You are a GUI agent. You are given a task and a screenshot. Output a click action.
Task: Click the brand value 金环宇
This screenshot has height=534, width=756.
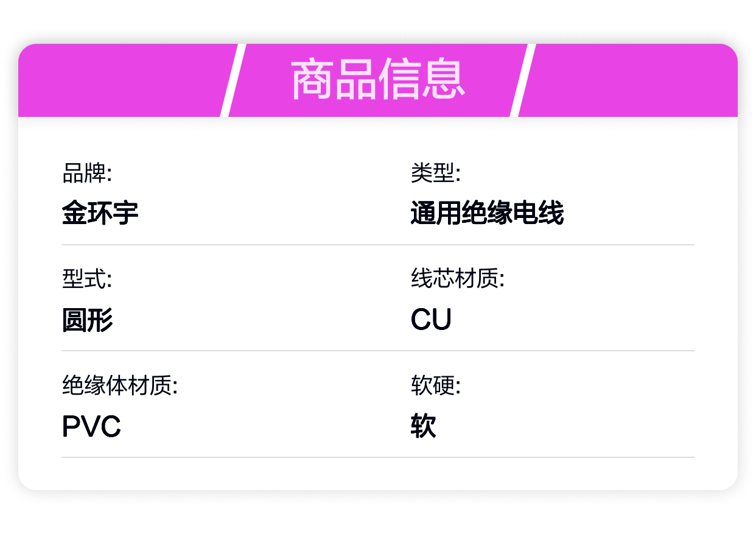[x=100, y=213]
